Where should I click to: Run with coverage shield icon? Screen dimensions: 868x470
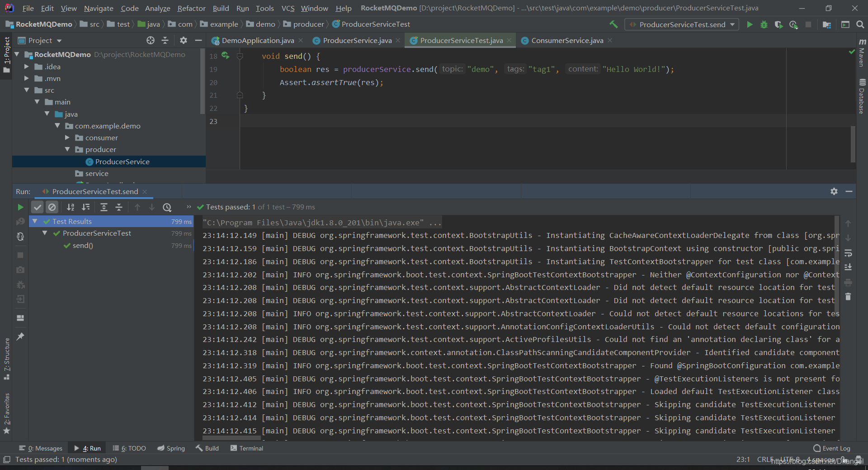(778, 24)
